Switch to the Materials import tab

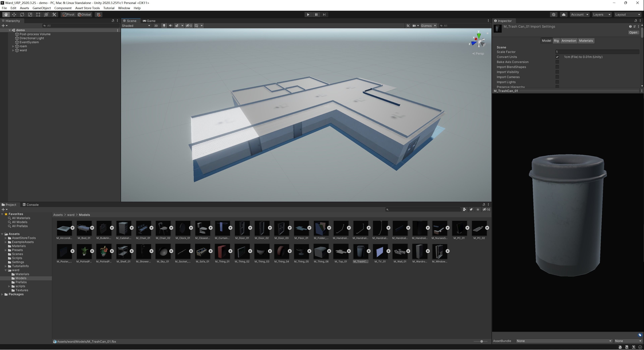click(586, 41)
